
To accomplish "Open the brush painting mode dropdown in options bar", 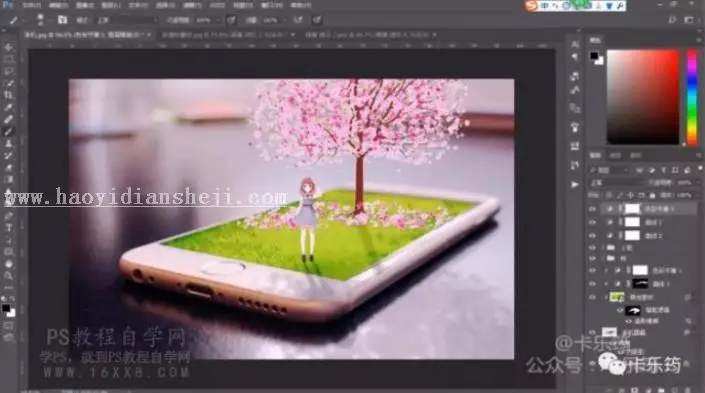I will pos(127,20).
